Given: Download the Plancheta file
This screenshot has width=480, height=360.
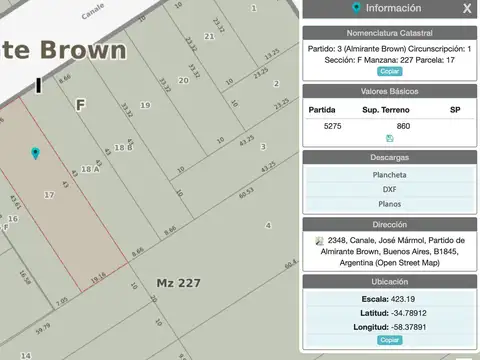Looking at the screenshot, I should coord(390,175).
